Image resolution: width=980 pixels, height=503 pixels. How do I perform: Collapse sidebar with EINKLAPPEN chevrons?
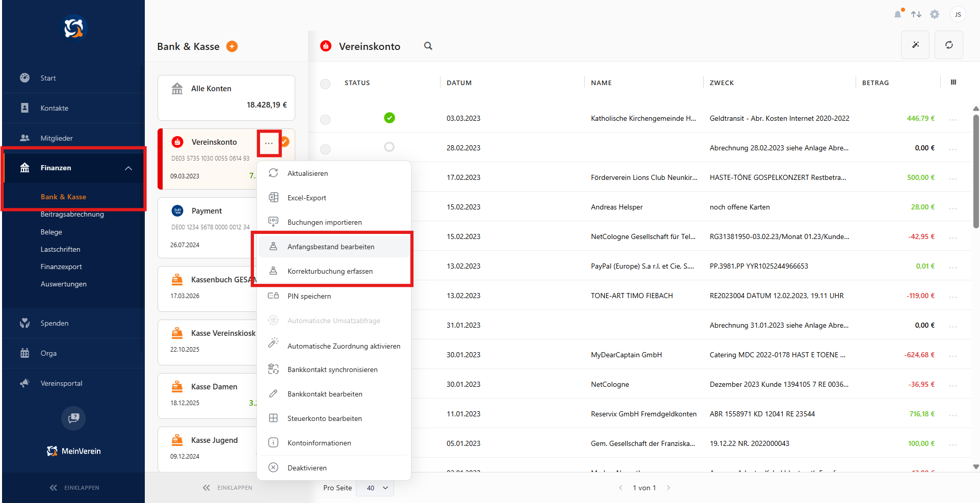[x=74, y=488]
